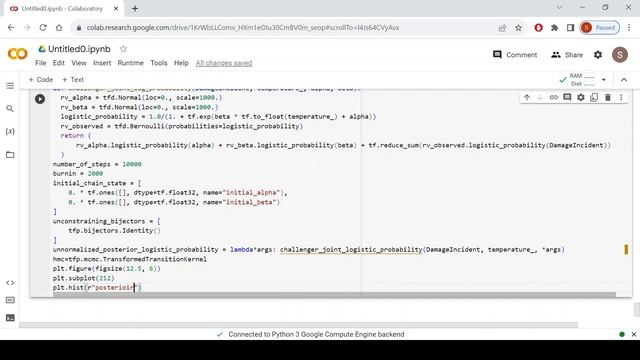The height and width of the screenshot is (360, 640).
Task: Toggle browser side panel
Action: [570, 28]
